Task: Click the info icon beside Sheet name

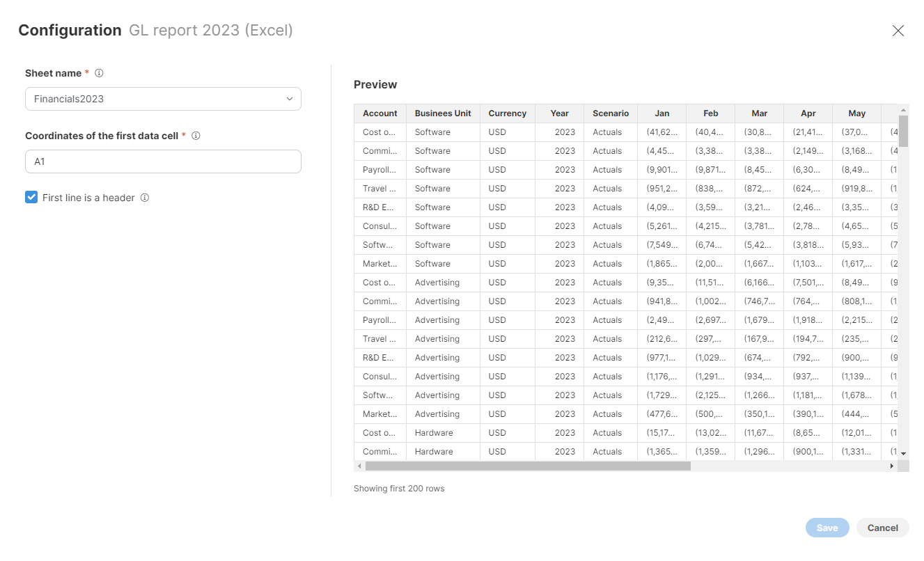Action: coord(100,72)
